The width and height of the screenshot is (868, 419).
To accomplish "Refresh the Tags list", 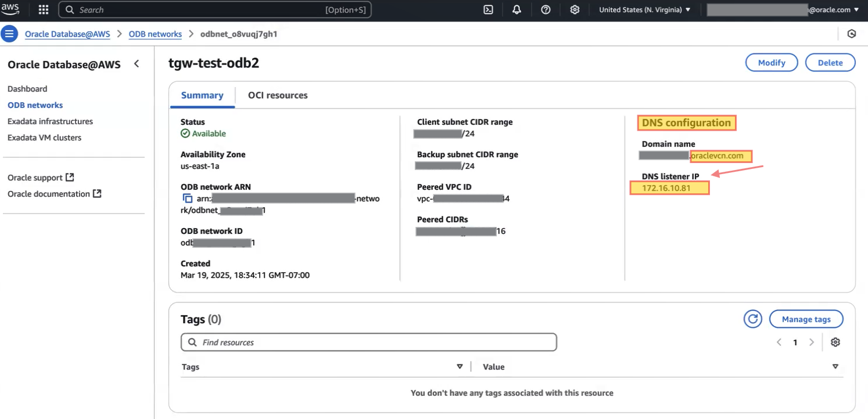I will pyautogui.click(x=753, y=319).
